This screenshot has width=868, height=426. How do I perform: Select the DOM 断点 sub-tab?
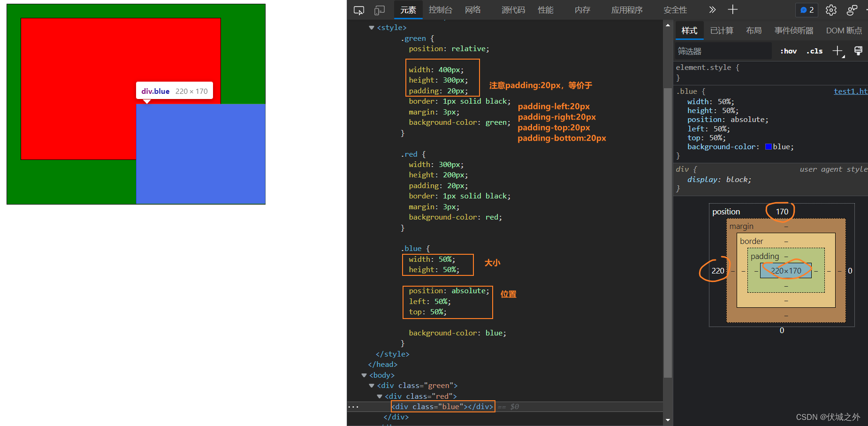click(x=844, y=30)
